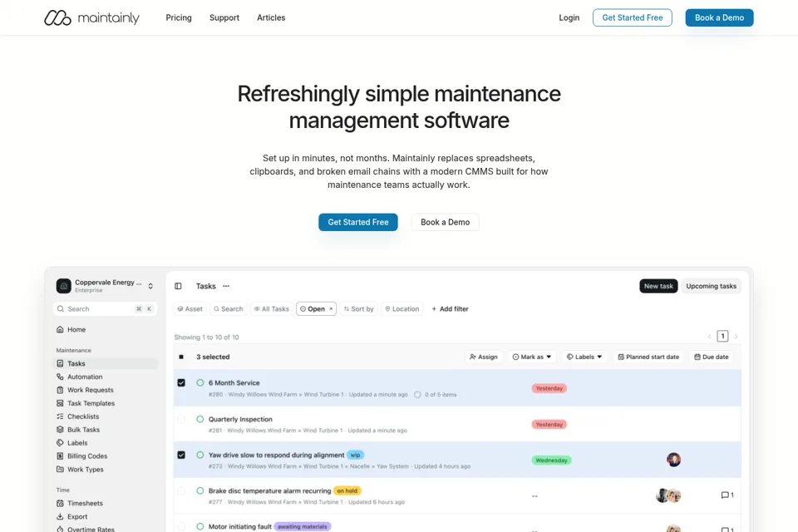Click the Task Templates icon

[x=60, y=403]
